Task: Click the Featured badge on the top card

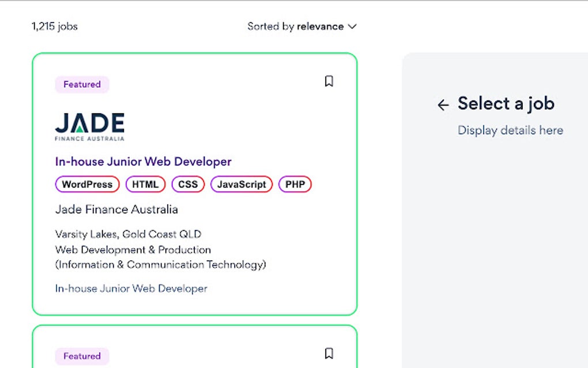Action: [x=81, y=84]
